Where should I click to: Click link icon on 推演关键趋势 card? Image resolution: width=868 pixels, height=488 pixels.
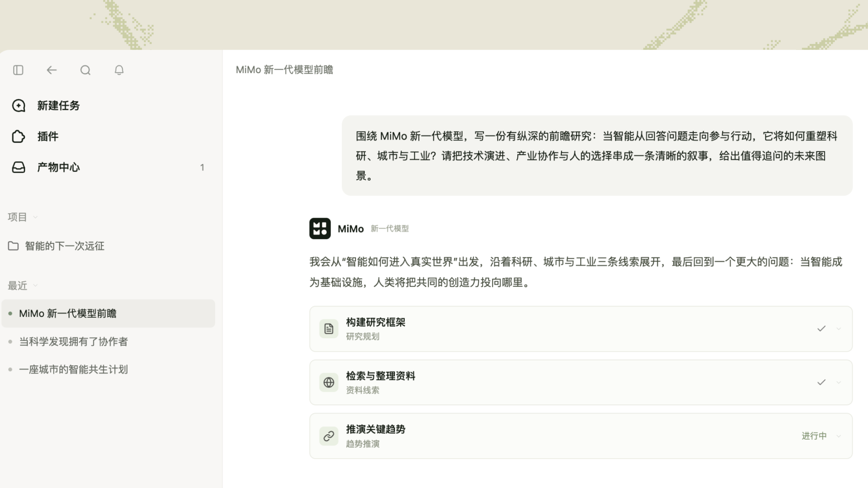[329, 436]
